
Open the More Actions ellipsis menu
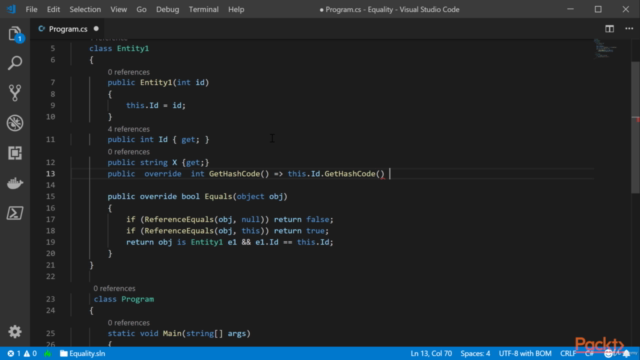tap(629, 29)
